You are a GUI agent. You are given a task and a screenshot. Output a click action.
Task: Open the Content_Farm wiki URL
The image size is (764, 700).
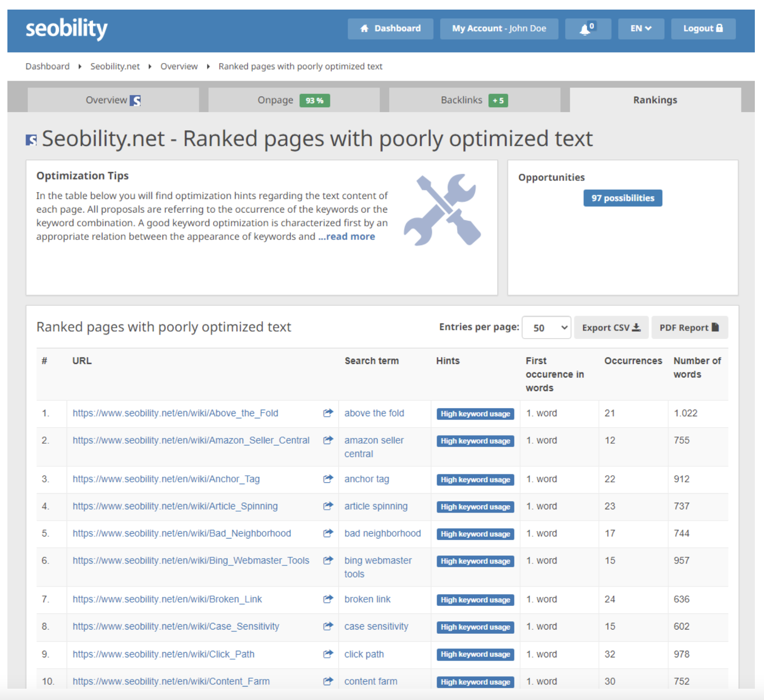pyautogui.click(x=171, y=681)
